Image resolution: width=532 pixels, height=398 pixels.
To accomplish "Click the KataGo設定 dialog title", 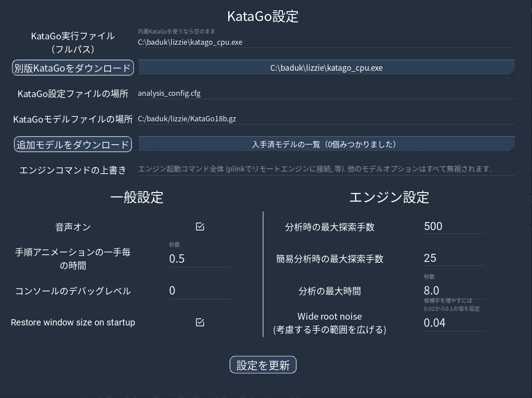I will 262,16.
